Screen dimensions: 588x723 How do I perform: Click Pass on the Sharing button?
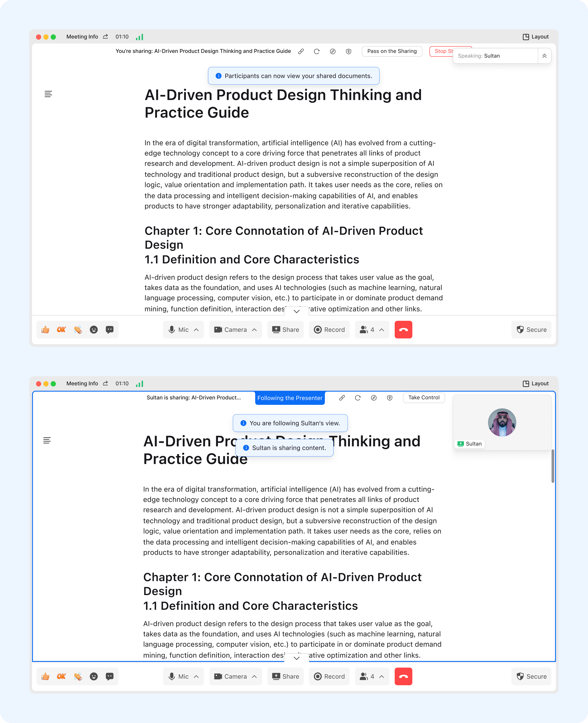392,51
